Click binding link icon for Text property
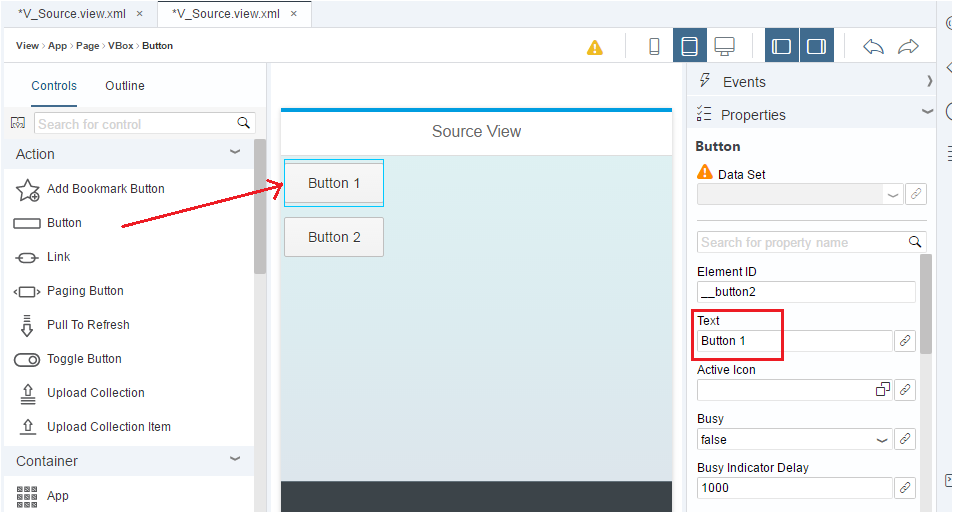Screen dimensions: 953x513 (x=905, y=341)
